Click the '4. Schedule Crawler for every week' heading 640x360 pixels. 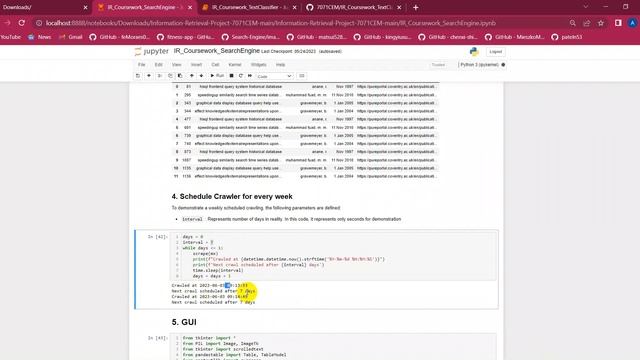(232, 196)
